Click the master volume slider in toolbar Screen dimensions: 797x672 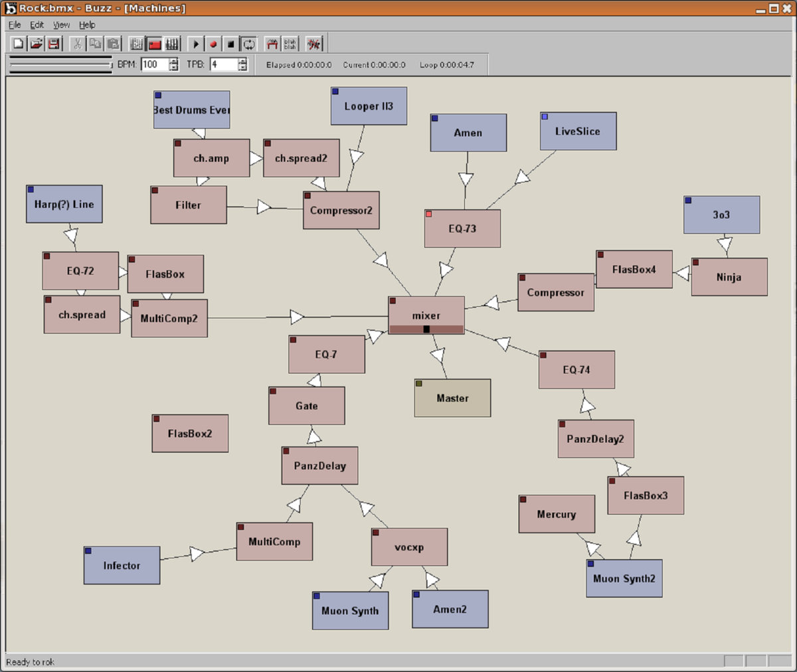point(60,64)
